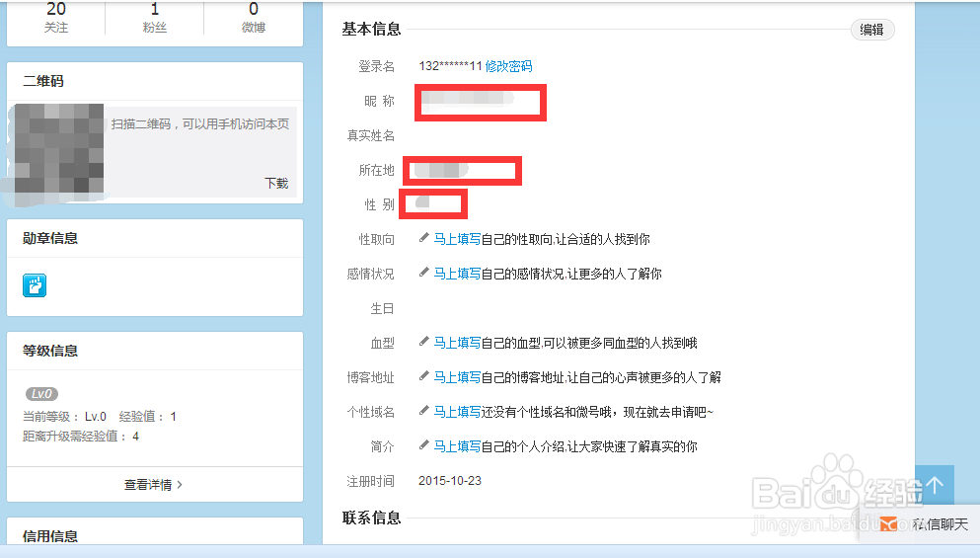The image size is (980, 558).
Task: Click pencil icon beside 性取向
Action: (423, 238)
